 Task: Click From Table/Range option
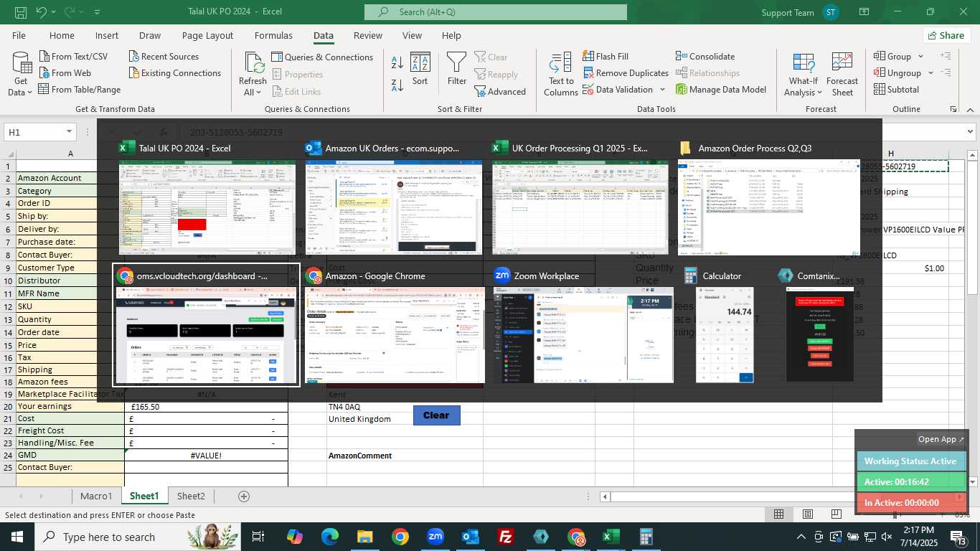click(x=79, y=90)
